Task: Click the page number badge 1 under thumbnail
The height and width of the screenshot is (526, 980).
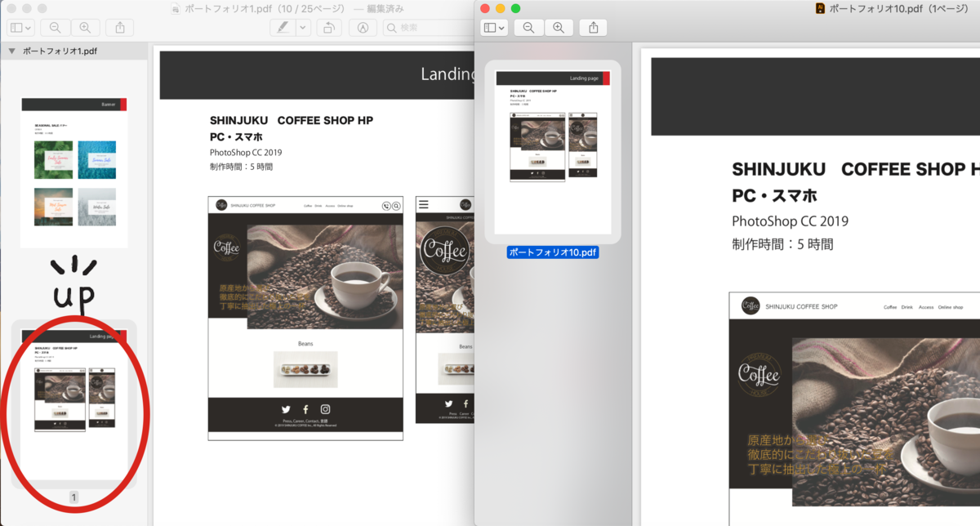Action: click(x=73, y=497)
